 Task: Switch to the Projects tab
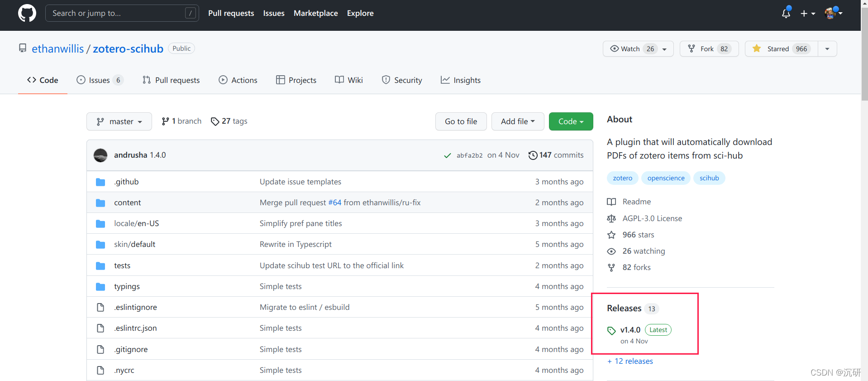pyautogui.click(x=296, y=80)
